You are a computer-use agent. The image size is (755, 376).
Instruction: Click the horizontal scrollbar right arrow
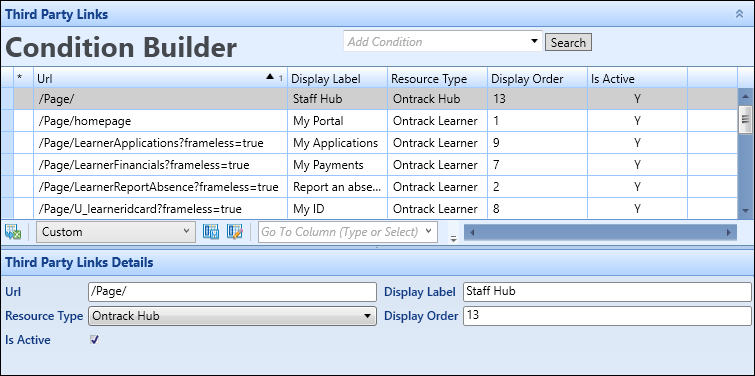coord(729,233)
